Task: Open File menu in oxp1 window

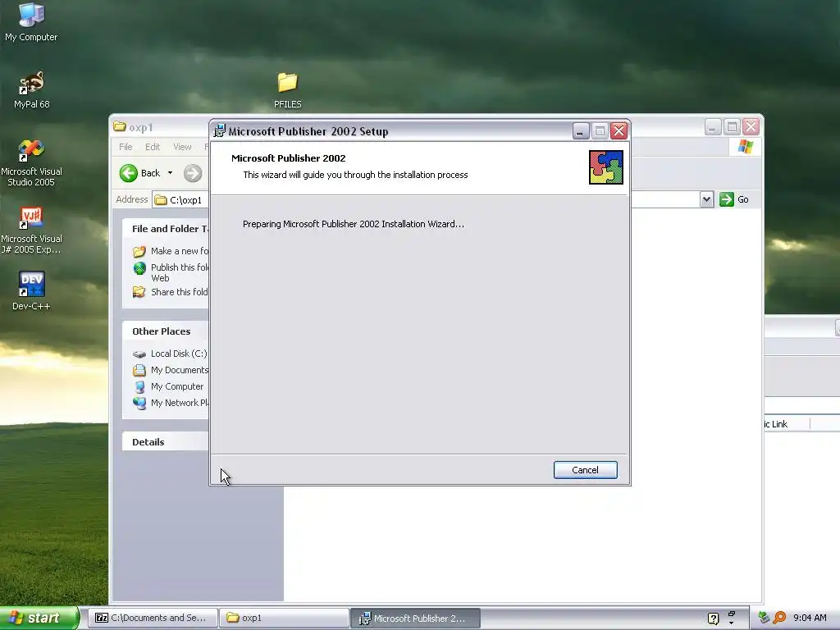Action: point(126,147)
